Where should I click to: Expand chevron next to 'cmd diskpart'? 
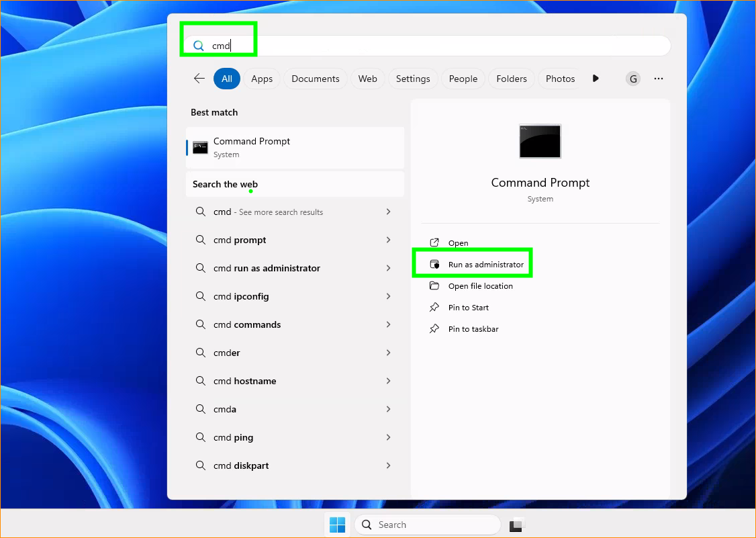(389, 465)
